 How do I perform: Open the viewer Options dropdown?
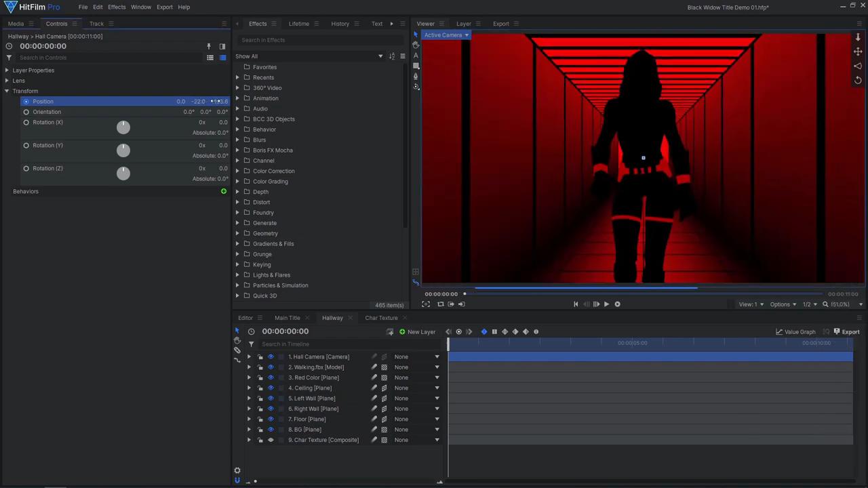click(x=783, y=304)
